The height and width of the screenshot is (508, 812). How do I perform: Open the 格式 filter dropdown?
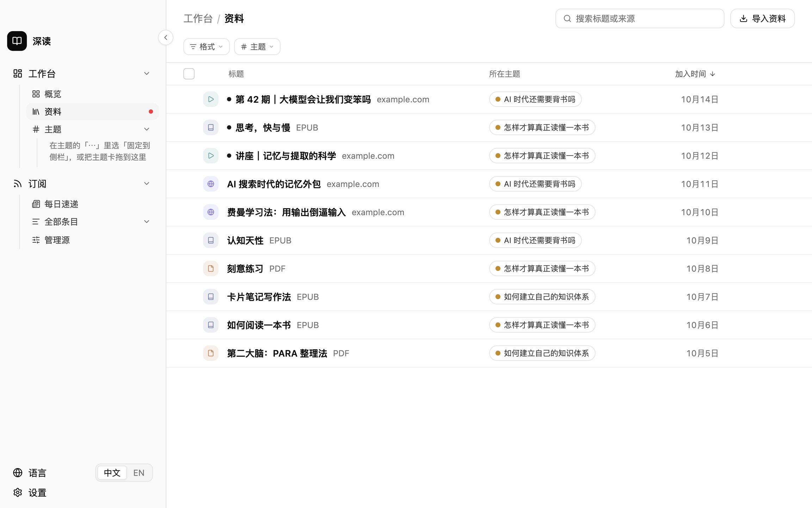(x=207, y=47)
